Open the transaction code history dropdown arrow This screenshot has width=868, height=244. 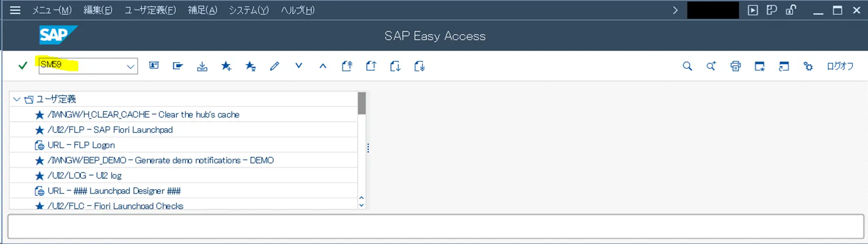point(130,66)
